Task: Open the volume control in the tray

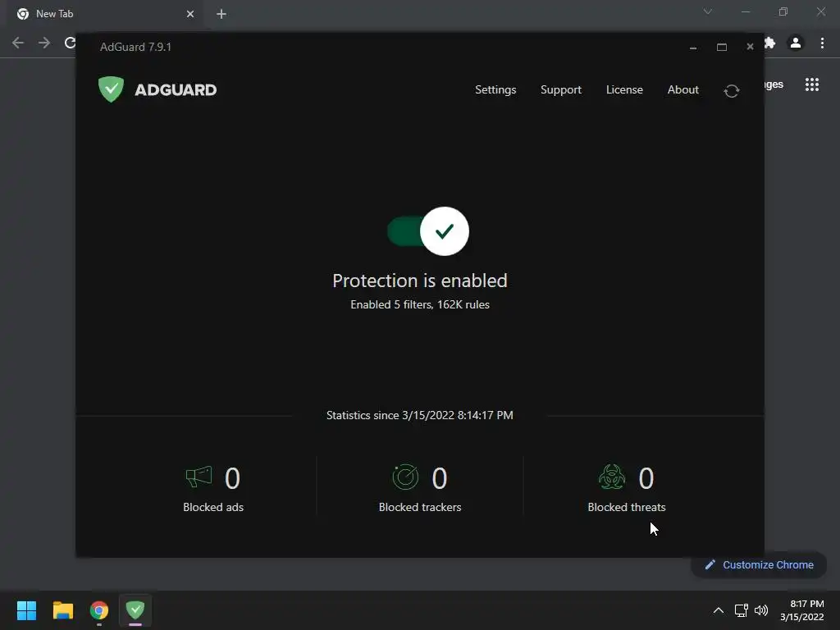Action: pyautogui.click(x=760, y=610)
